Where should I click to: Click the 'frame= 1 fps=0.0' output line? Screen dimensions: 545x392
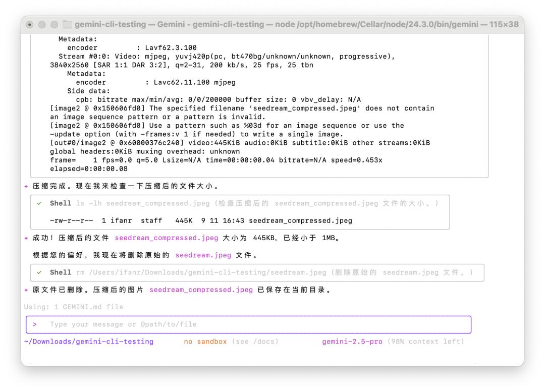tap(216, 160)
